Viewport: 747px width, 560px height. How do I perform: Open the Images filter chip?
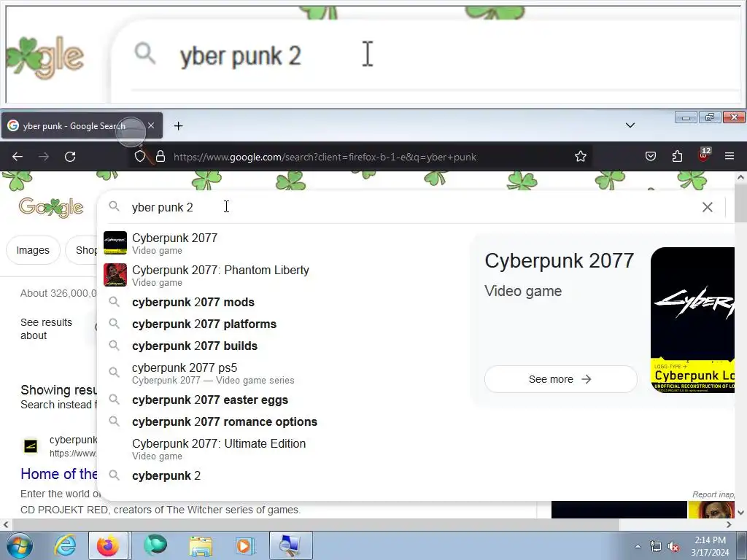[33, 250]
